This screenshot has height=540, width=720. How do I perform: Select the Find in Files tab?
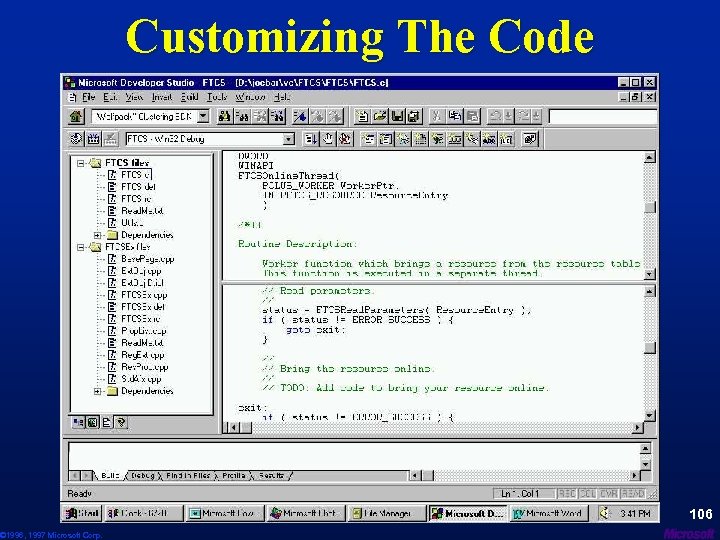(x=188, y=476)
